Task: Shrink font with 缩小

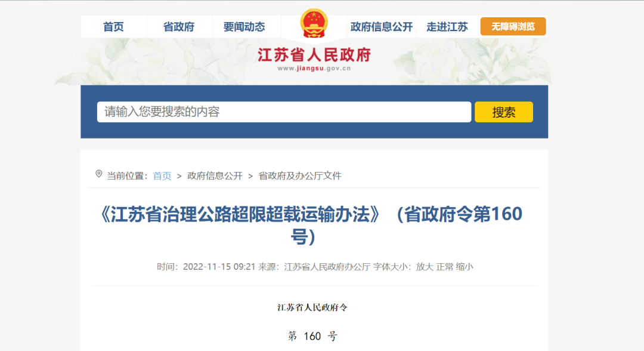Action: (x=465, y=267)
